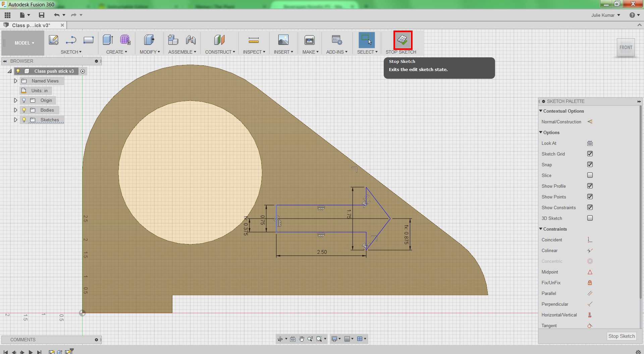Turn on the 3D Sketch checkbox
Screen dimensions: 644x354
tap(590, 218)
